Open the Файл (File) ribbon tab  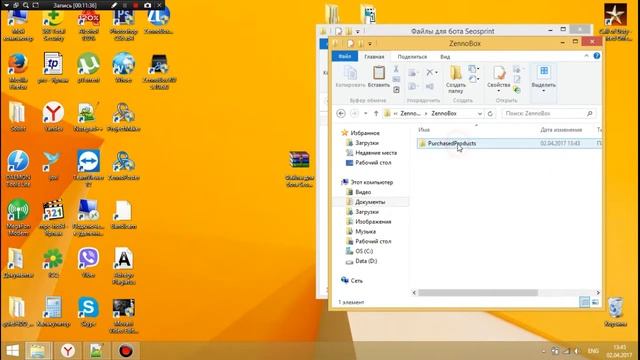click(x=344, y=56)
